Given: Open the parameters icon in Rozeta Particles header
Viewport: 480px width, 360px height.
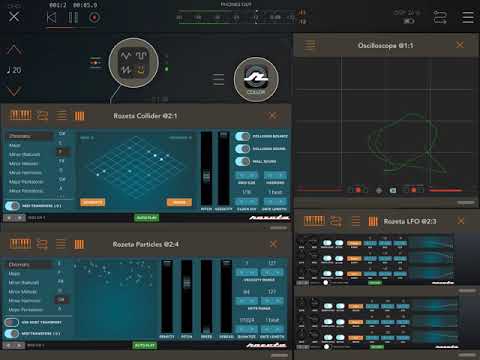Looking at the screenshot, I should tap(79, 244).
